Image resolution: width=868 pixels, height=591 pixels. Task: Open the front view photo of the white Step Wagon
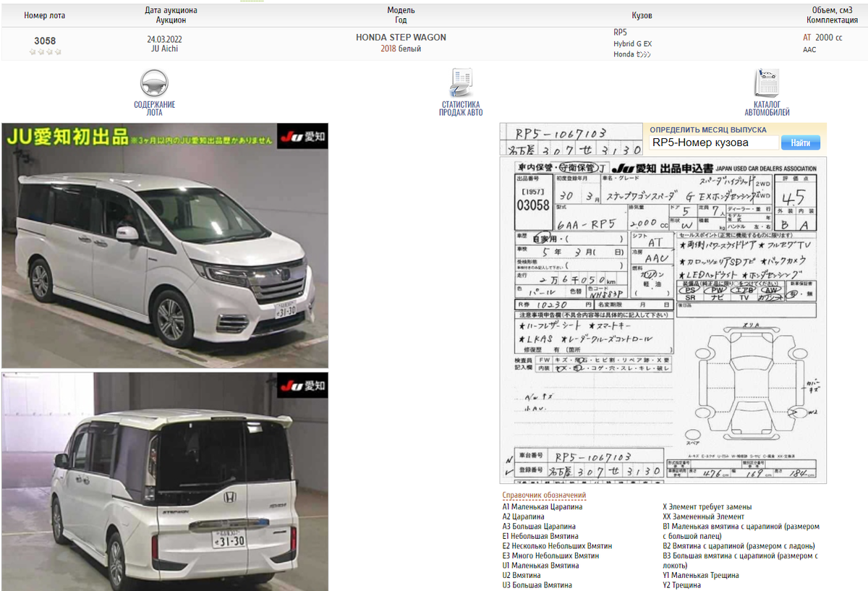(x=165, y=245)
